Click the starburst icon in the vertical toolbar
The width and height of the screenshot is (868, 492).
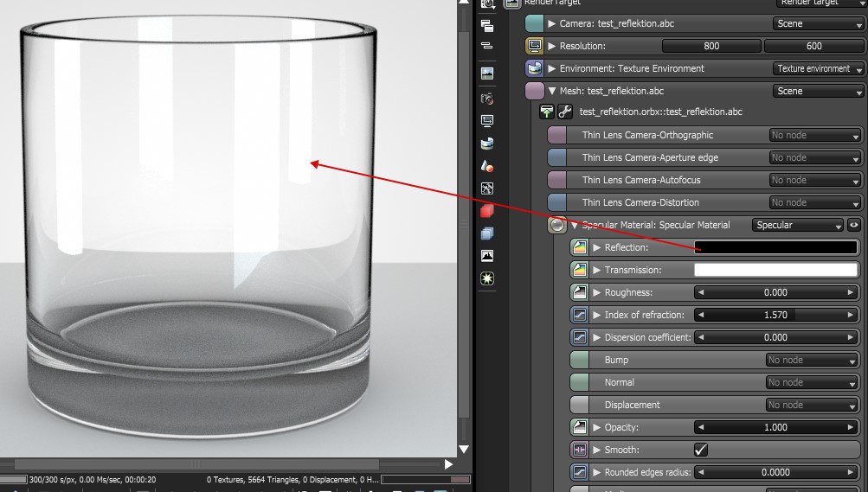tap(487, 278)
